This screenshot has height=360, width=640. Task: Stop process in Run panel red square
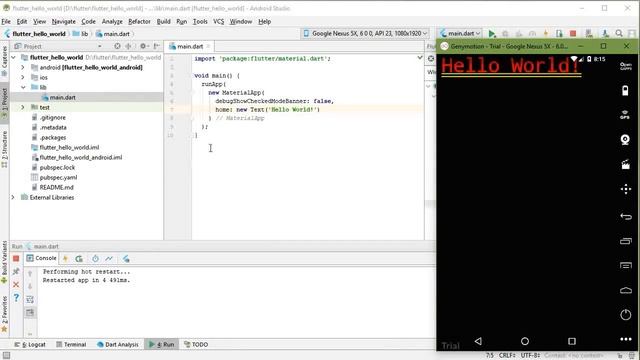[x=16, y=258]
